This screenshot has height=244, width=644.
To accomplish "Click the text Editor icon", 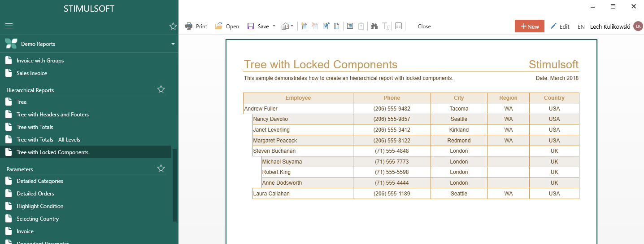I will [385, 26].
